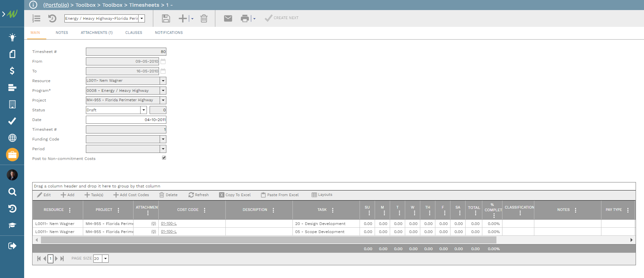Print using the printer icon
644x278 pixels.
pos(245,18)
